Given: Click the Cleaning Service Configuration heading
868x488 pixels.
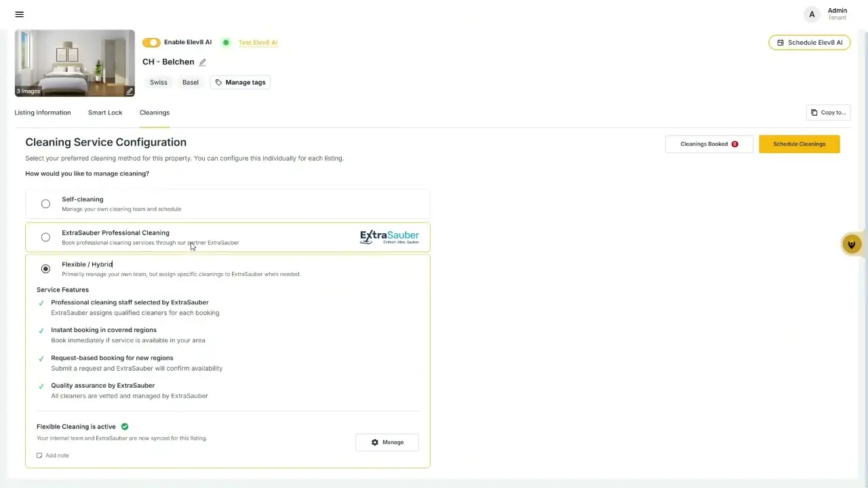Looking at the screenshot, I should point(106,142).
